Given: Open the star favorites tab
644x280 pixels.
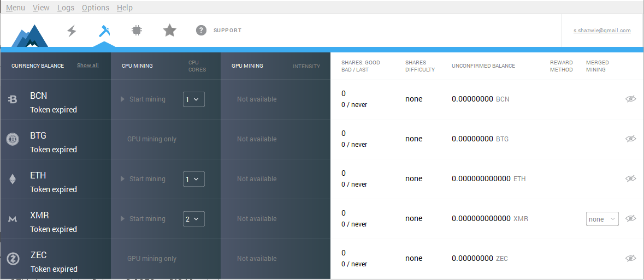Looking at the screenshot, I should click(x=170, y=30).
